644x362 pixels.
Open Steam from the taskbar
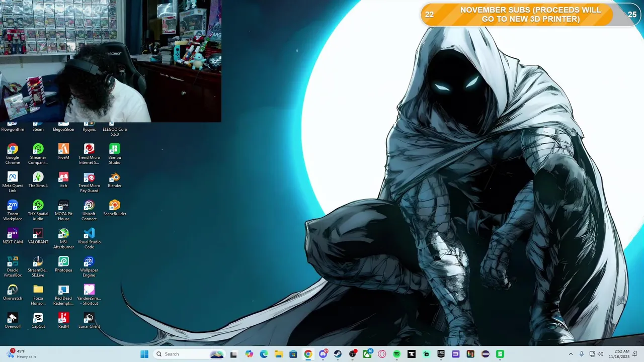pos(338,354)
